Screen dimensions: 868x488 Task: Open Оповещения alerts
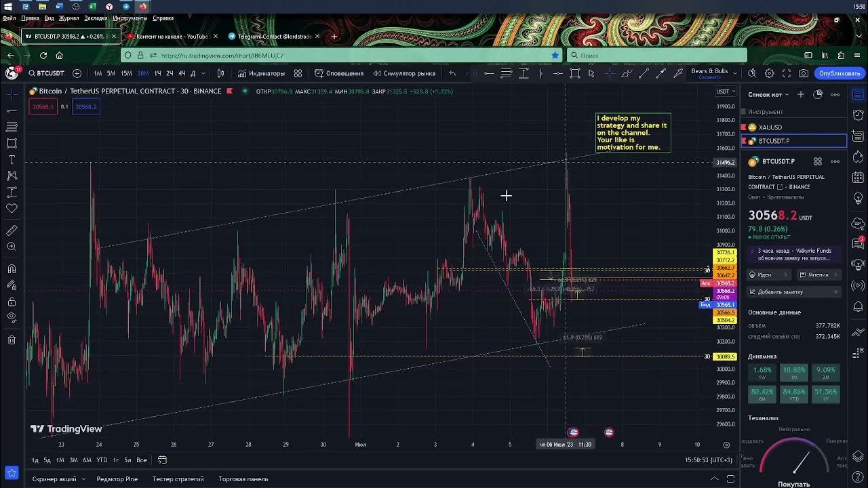click(x=339, y=73)
